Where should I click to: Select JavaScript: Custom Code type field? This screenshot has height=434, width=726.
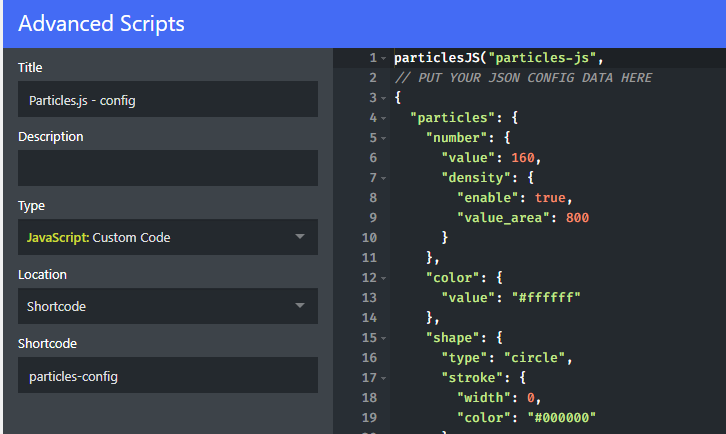[x=168, y=237]
